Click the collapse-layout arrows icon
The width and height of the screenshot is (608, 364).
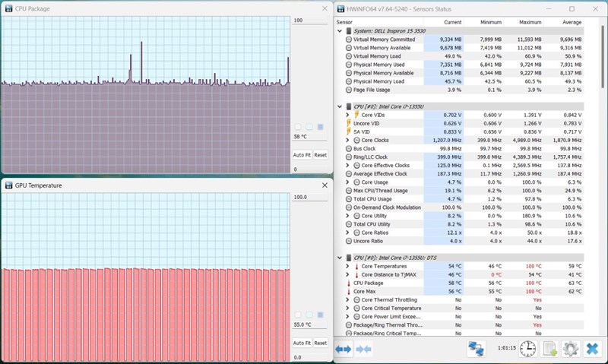coord(363,350)
